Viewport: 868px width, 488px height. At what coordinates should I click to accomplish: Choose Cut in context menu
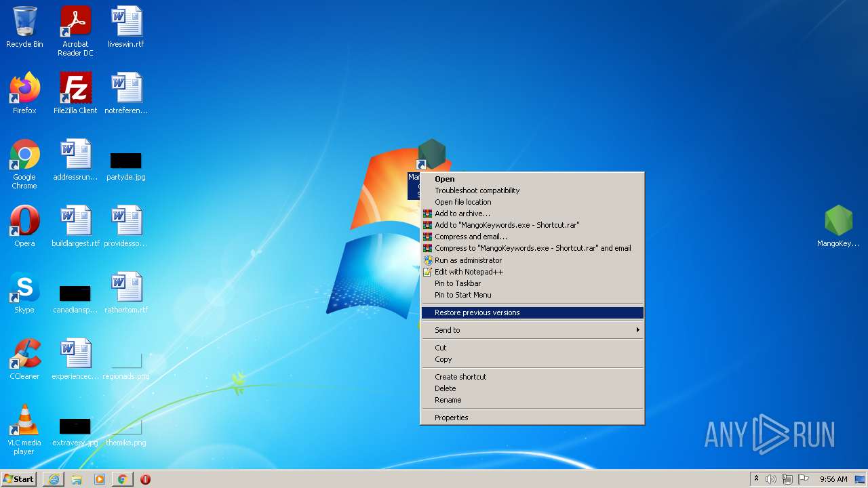(x=532, y=348)
